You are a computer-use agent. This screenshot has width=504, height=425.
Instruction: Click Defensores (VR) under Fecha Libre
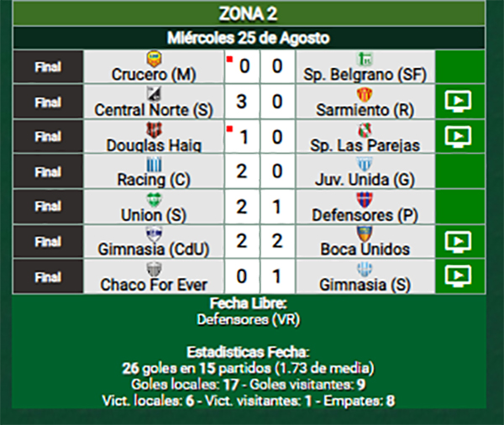pyautogui.click(x=249, y=319)
